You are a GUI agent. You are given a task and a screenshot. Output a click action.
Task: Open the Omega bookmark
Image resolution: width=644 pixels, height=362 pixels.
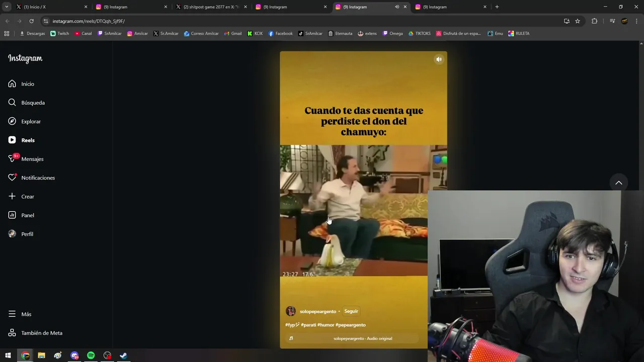click(392, 34)
